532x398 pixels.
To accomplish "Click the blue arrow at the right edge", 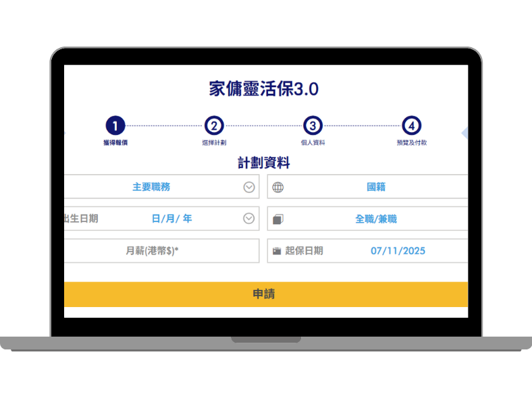I will pyautogui.click(x=464, y=134).
